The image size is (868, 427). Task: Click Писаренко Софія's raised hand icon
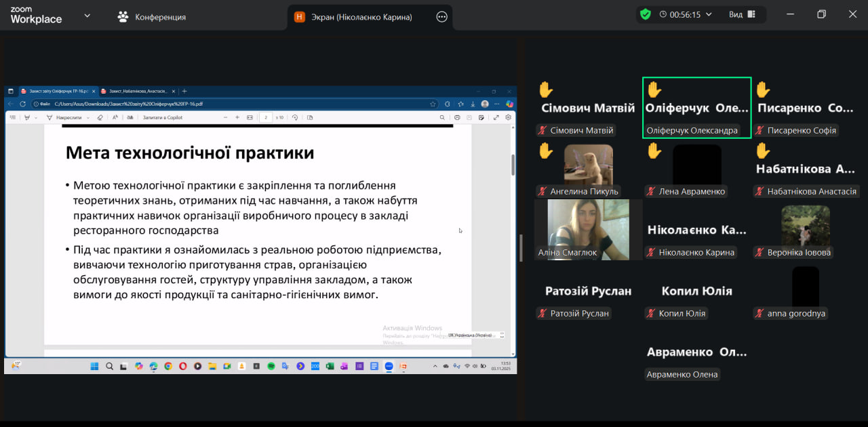tap(763, 89)
